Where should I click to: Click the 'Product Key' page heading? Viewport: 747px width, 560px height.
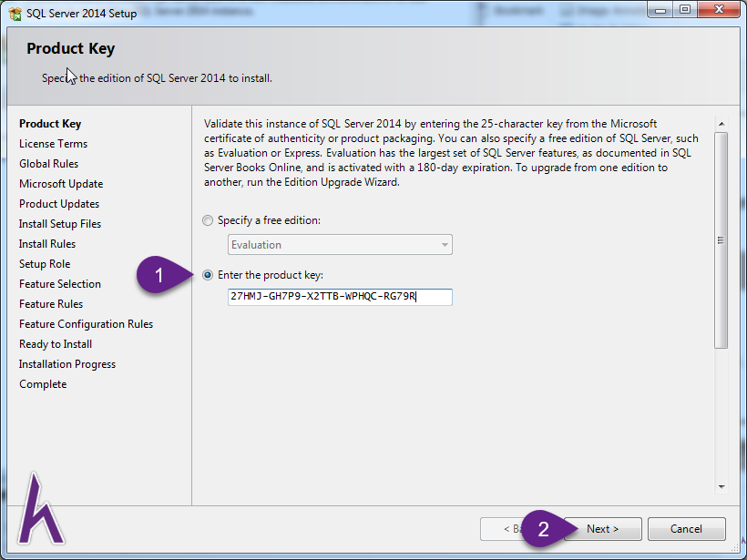point(70,48)
